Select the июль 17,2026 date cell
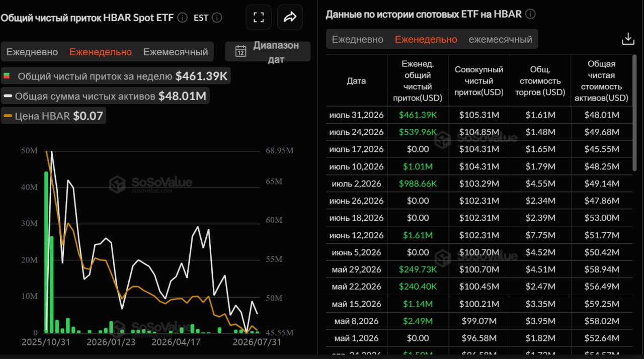The width and height of the screenshot is (644, 359). 357,149
